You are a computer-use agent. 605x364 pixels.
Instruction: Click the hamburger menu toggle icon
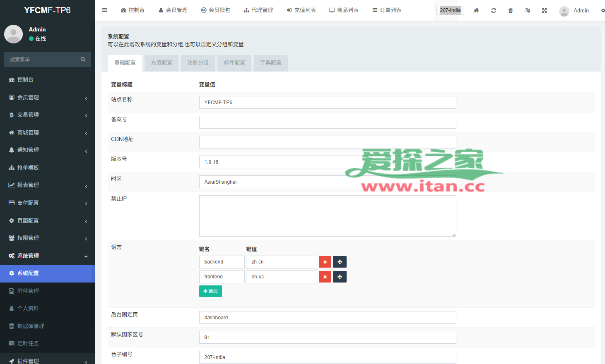(105, 10)
